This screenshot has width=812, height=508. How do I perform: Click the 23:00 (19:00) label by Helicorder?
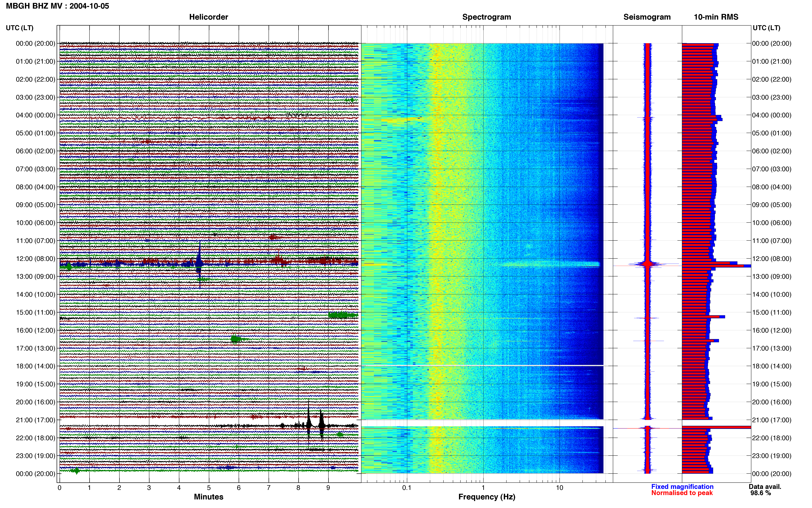pyautogui.click(x=36, y=456)
